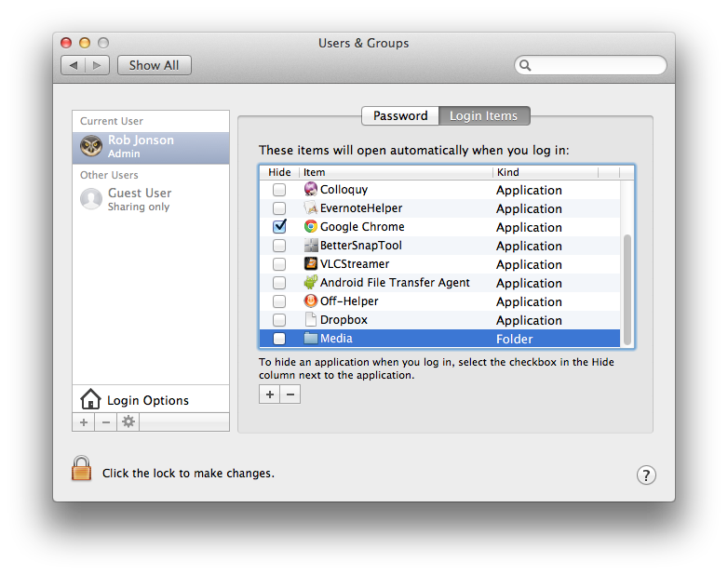The height and width of the screenshot is (575, 728).
Task: Remove selected login item with minus button
Action: point(290,394)
